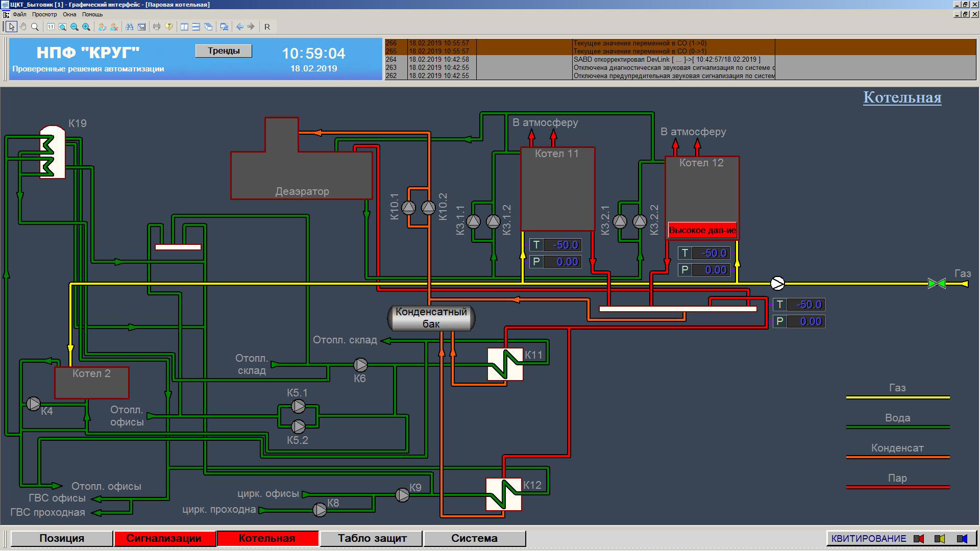Click Котел 11 pressure value 0.00
980x551 pixels.
coord(562,262)
